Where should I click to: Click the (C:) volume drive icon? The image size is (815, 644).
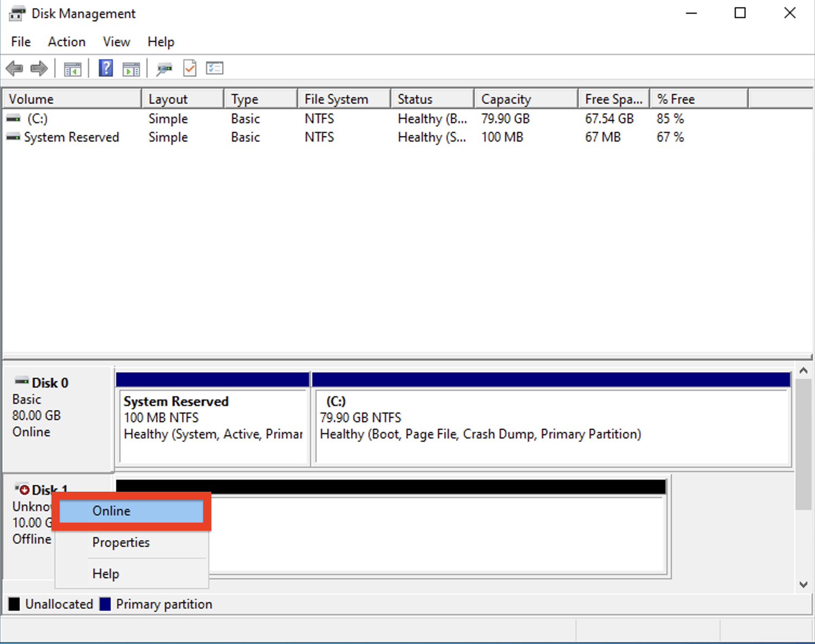coord(14,119)
